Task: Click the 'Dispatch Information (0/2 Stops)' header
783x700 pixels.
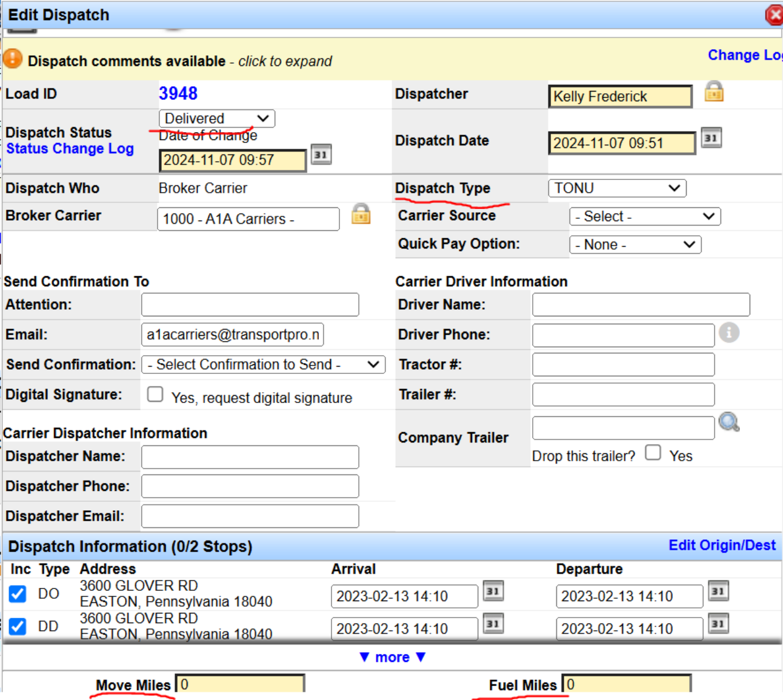Action: click(x=130, y=546)
